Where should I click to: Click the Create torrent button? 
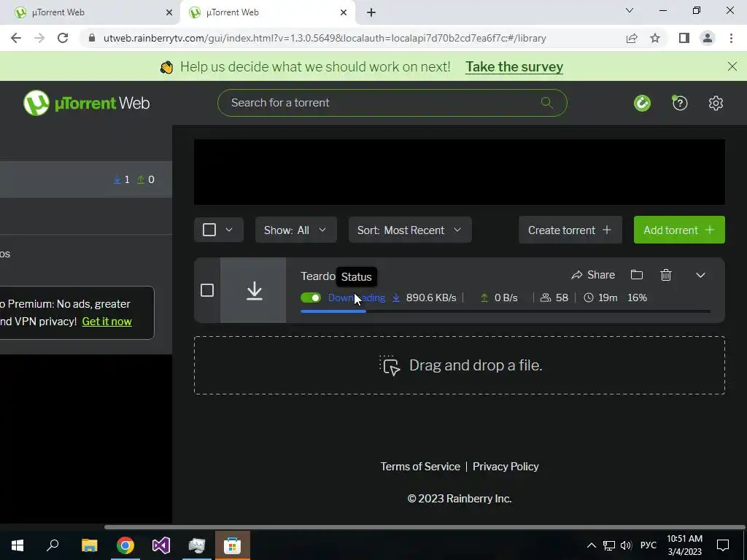[570, 230]
